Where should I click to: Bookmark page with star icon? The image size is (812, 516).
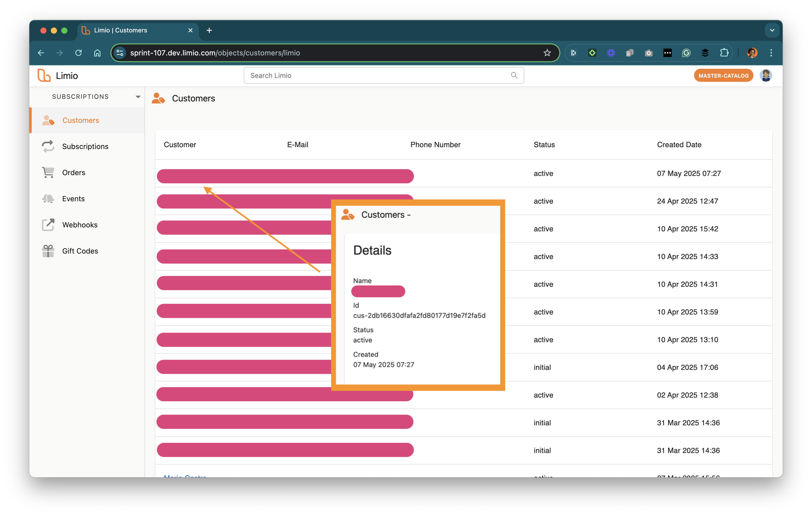pyautogui.click(x=547, y=53)
